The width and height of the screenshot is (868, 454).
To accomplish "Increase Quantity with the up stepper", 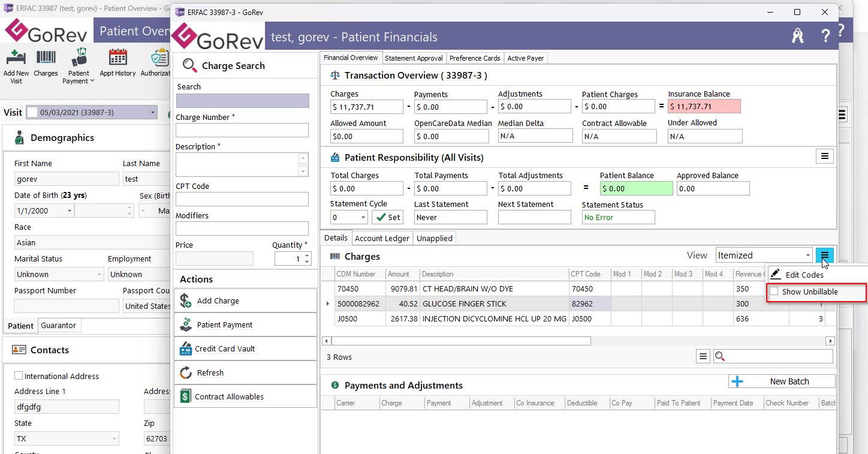I will tap(308, 255).
